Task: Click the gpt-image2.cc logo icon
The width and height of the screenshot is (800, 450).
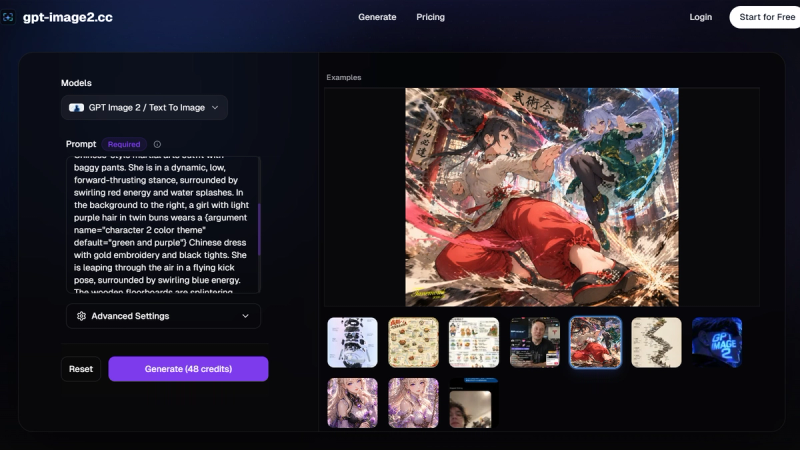Action: tap(8, 17)
